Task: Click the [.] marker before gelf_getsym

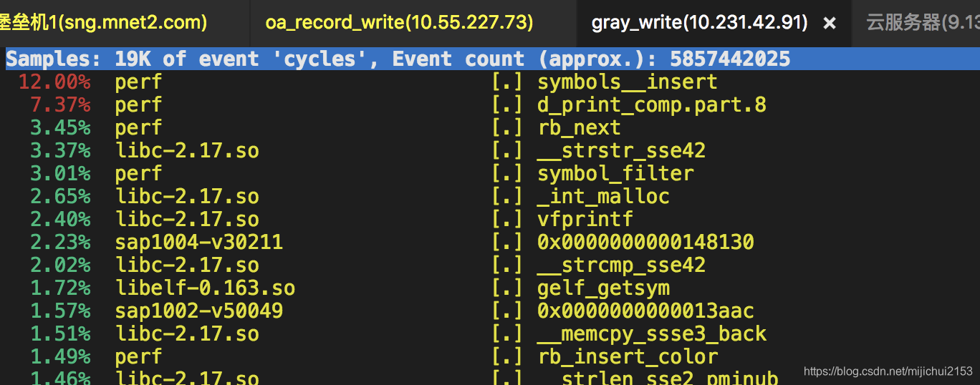Action: (507, 288)
